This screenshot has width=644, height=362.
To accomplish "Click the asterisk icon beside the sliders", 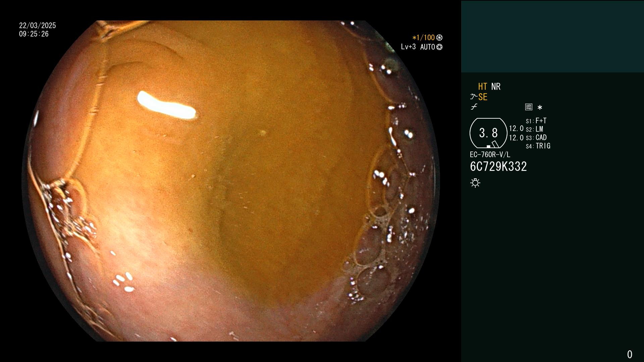I will (x=540, y=107).
